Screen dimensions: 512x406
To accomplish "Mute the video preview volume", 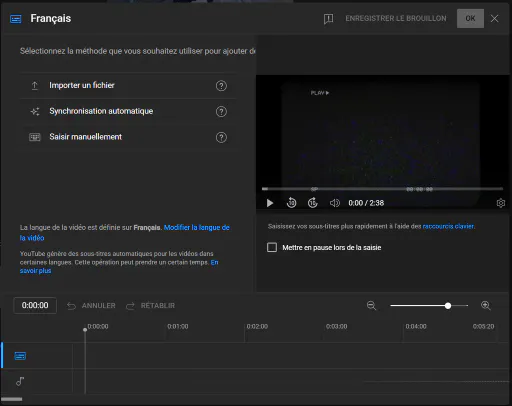I will coord(335,203).
